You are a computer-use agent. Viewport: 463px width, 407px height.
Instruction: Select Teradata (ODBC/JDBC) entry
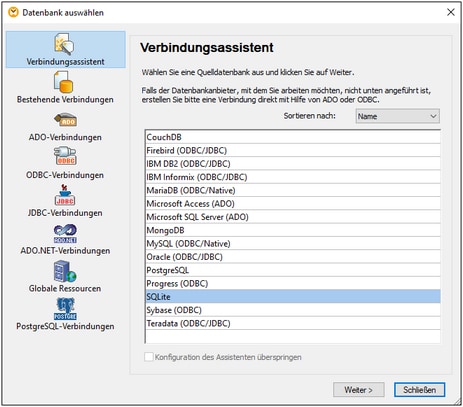point(293,323)
